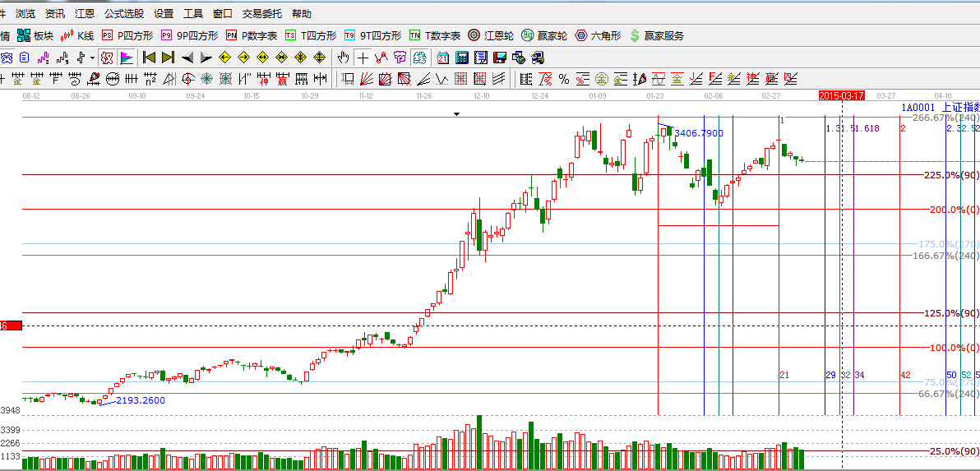Click the 3406.7900 high price label
Screen dimensions: 980x471
(699, 133)
